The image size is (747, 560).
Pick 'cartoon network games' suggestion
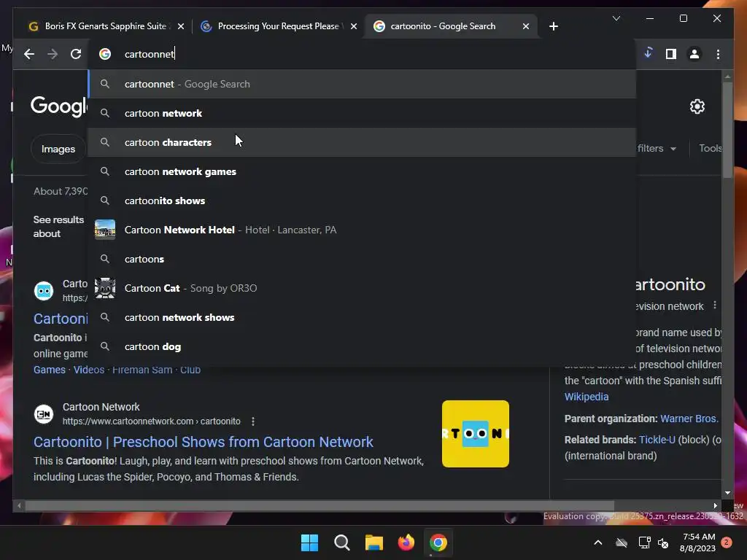[x=362, y=171]
